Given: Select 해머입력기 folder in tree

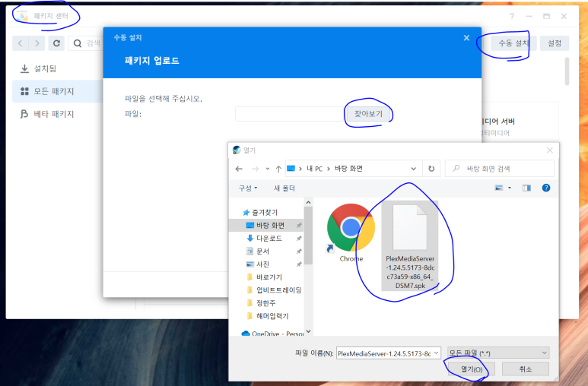Looking at the screenshot, I should click(267, 316).
